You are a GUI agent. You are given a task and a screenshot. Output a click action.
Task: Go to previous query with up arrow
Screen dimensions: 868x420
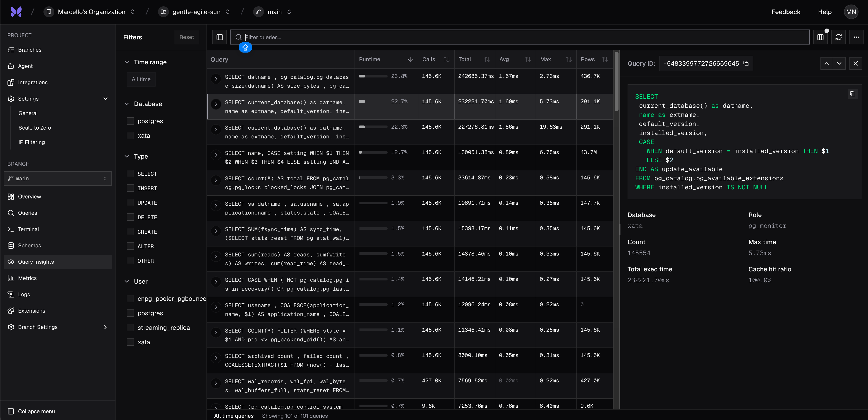coord(827,63)
